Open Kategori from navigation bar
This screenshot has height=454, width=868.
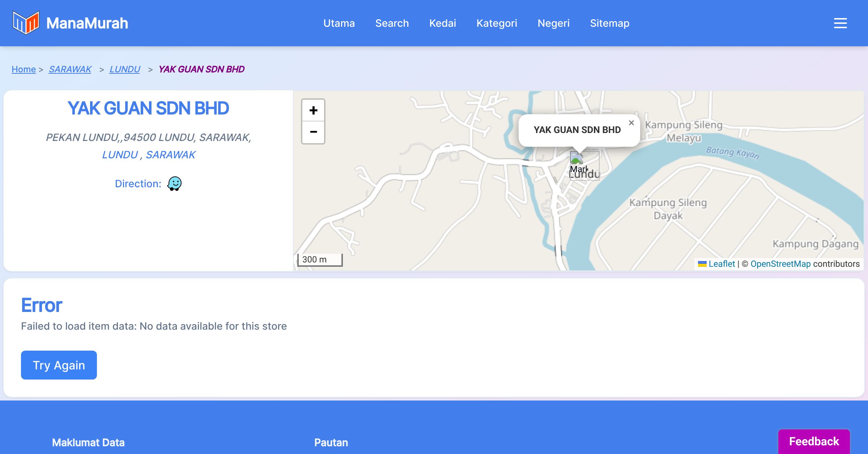497,23
